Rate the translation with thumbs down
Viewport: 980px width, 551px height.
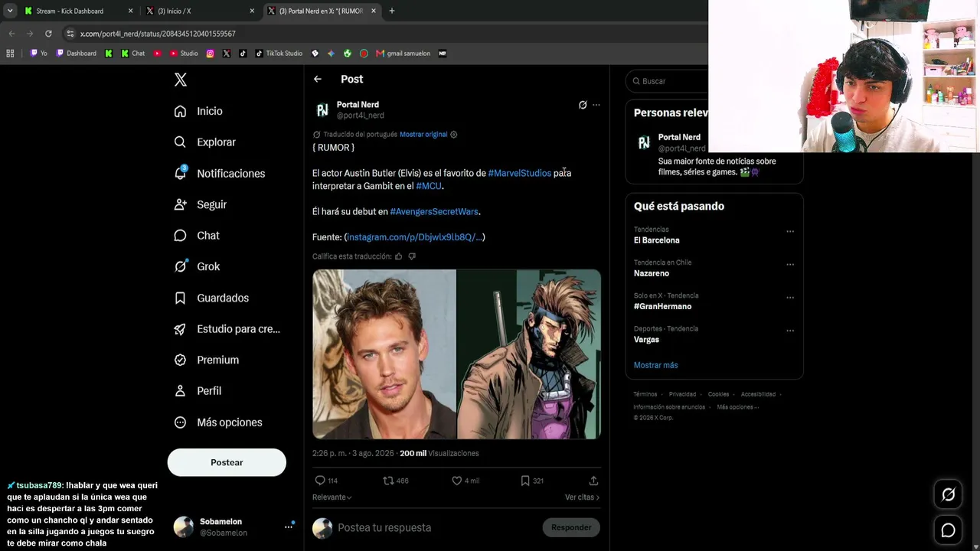tap(412, 256)
